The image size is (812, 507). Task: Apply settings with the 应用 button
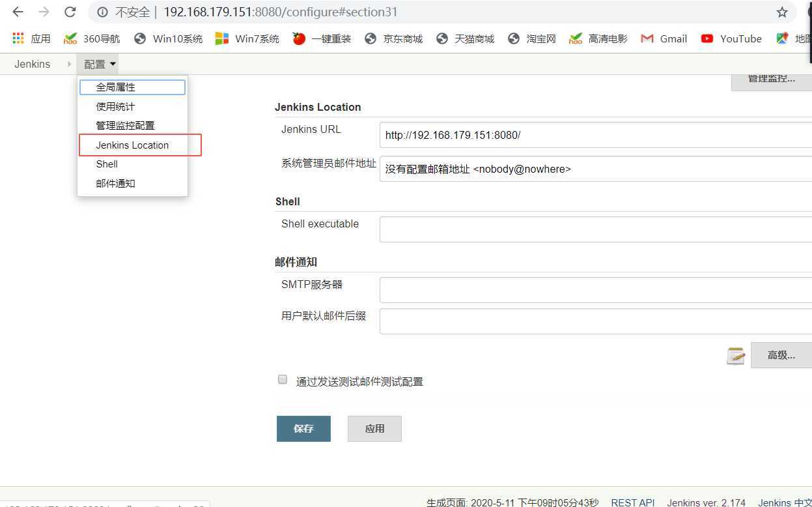[374, 428]
